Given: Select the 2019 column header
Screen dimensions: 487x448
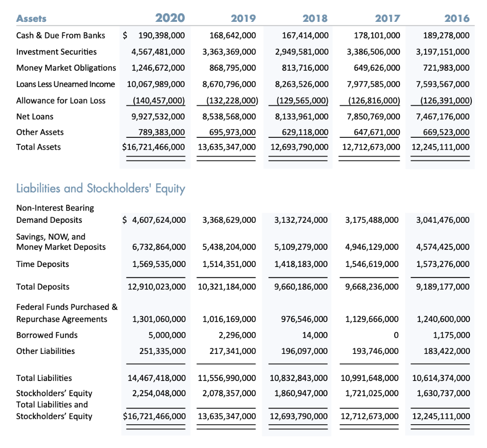Looking at the screenshot, I should coord(243,18).
